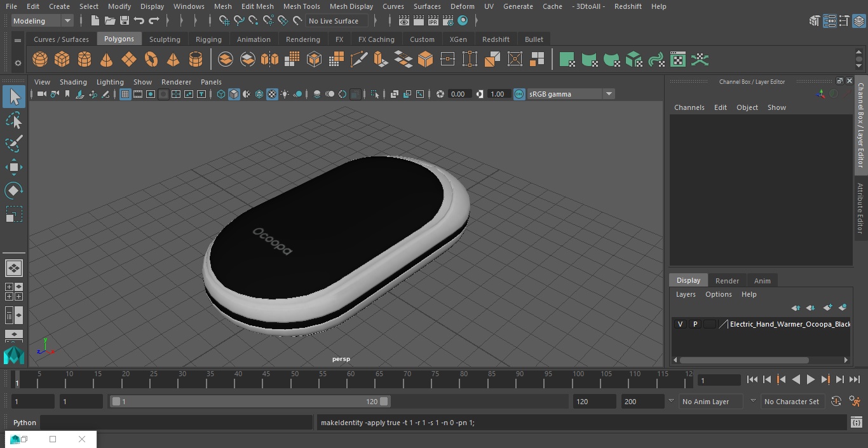Select the Paint Selection tool
Screen dimensions: 868x448
coord(13,143)
